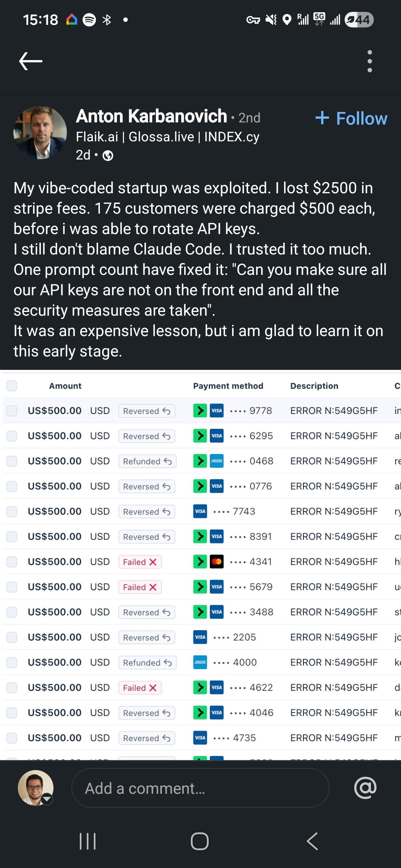401x868 pixels.
Task: Tap the Payment method column header
Action: pos(228,386)
